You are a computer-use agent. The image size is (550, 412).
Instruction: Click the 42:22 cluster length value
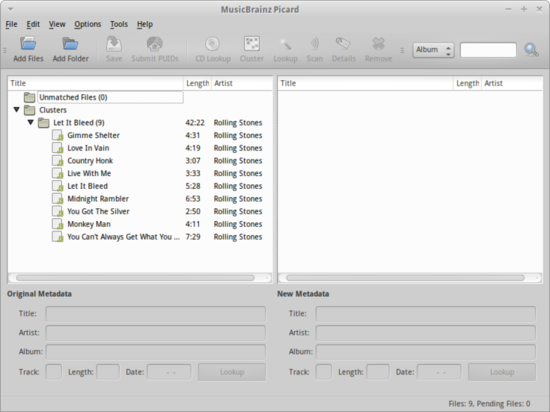coord(195,123)
